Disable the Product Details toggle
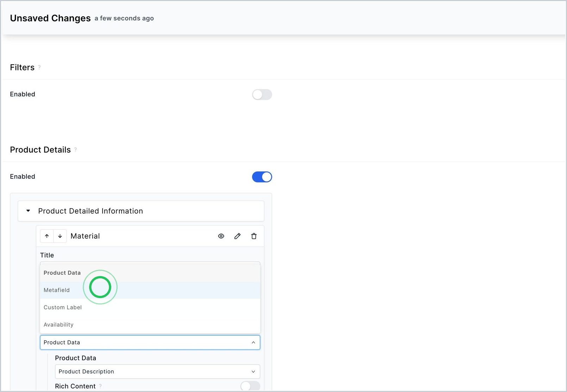This screenshot has width=567, height=392. (262, 177)
